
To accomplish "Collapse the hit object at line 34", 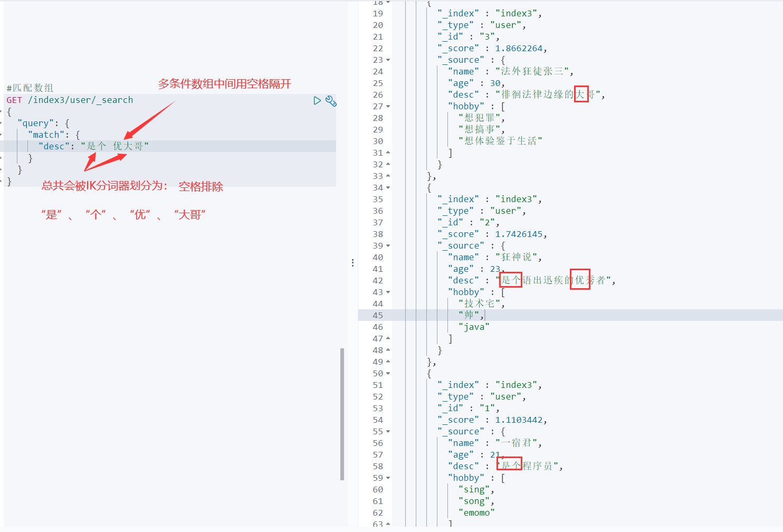I will tap(388, 188).
